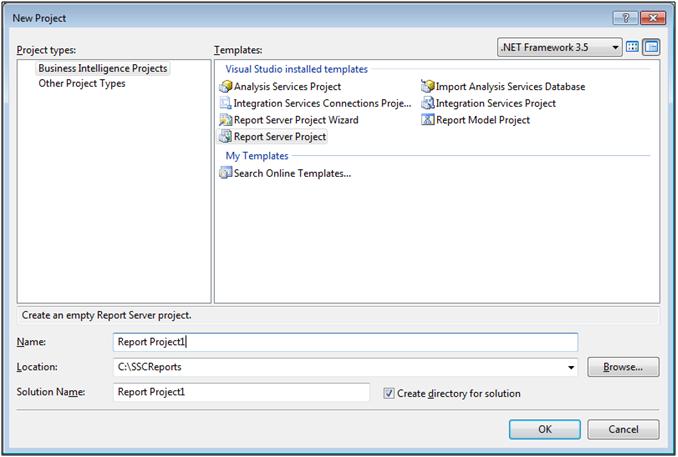Focus the Solution Name text box

[x=241, y=393]
